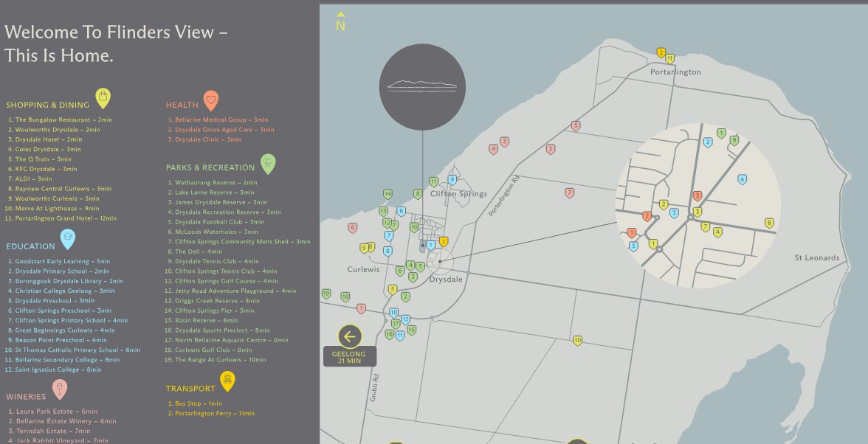Viewport: 868px width, 444px height.
Task: Select green marker 19 on the map
Action: tap(326, 294)
